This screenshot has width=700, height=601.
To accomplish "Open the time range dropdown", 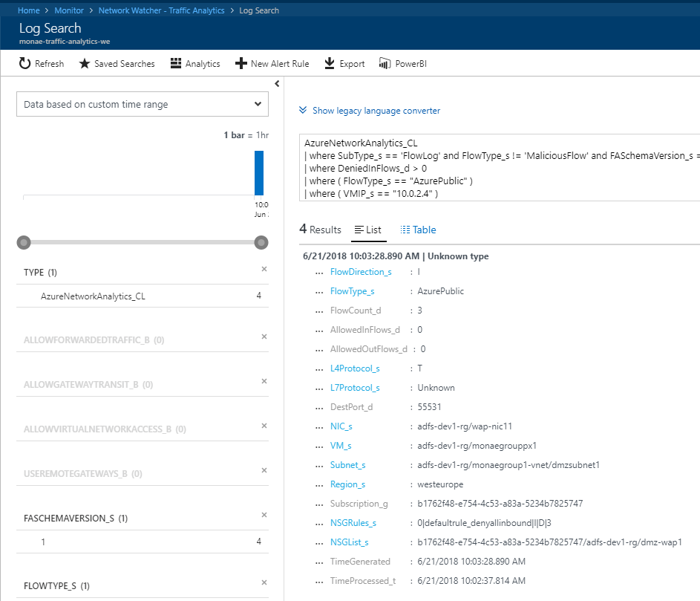I will [x=143, y=105].
